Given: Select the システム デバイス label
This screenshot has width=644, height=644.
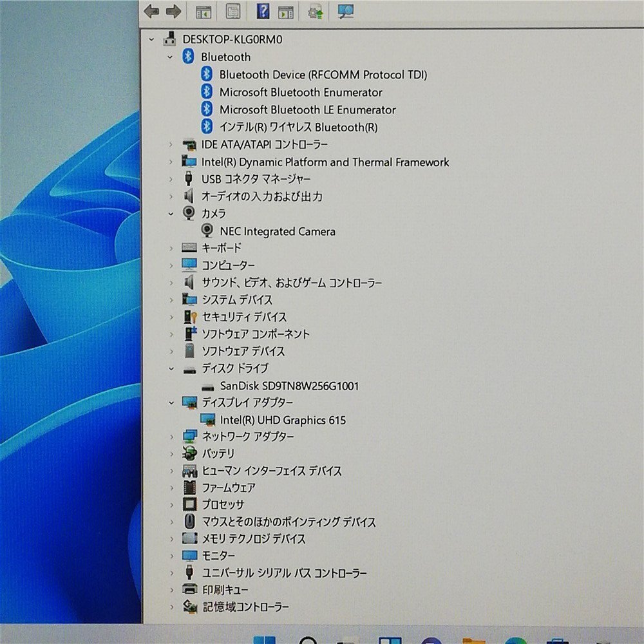Looking at the screenshot, I should pyautogui.click(x=237, y=300).
